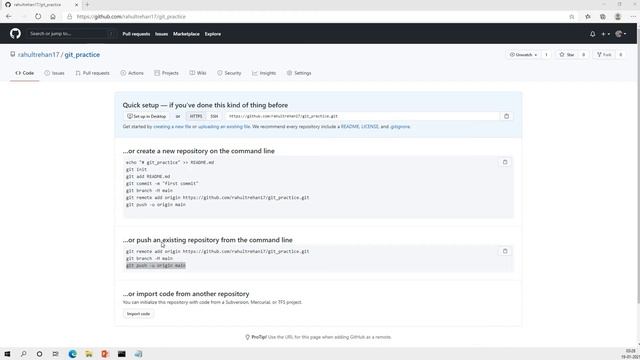Open the creating a new file link
640x360 pixels.
coord(172,127)
